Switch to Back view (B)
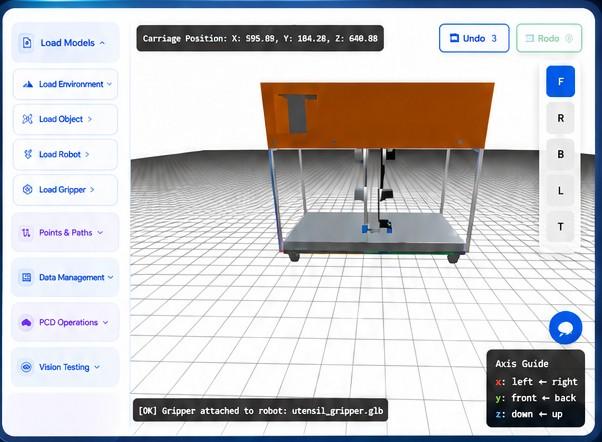Image resolution: width=602 pixels, height=442 pixels. [x=561, y=154]
